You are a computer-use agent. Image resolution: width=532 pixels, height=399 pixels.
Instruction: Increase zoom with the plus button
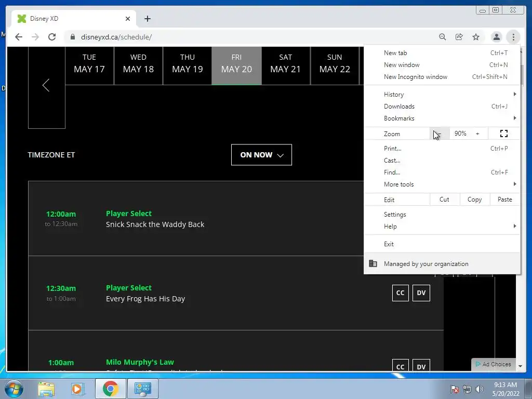pyautogui.click(x=477, y=134)
